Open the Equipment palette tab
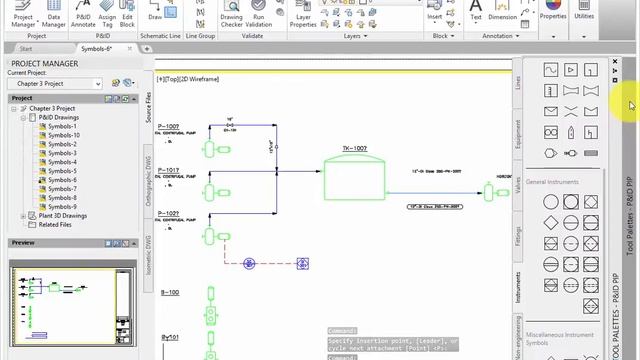This screenshot has width=640, height=360. click(518, 134)
